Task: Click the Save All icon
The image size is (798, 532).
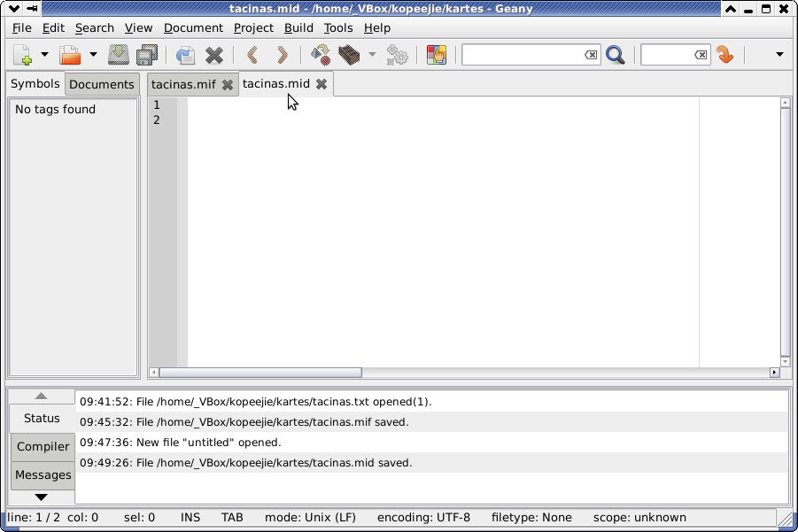Action: [x=147, y=55]
